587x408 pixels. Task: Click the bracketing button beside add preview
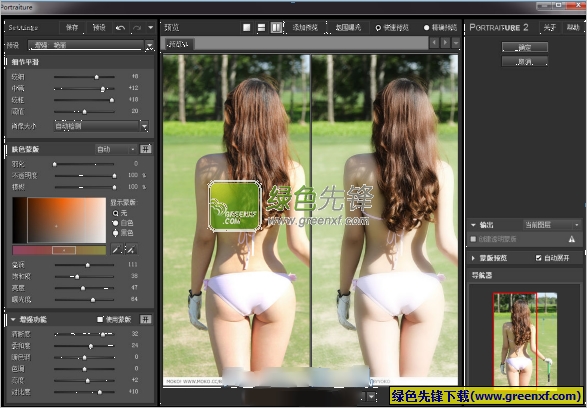pos(348,28)
